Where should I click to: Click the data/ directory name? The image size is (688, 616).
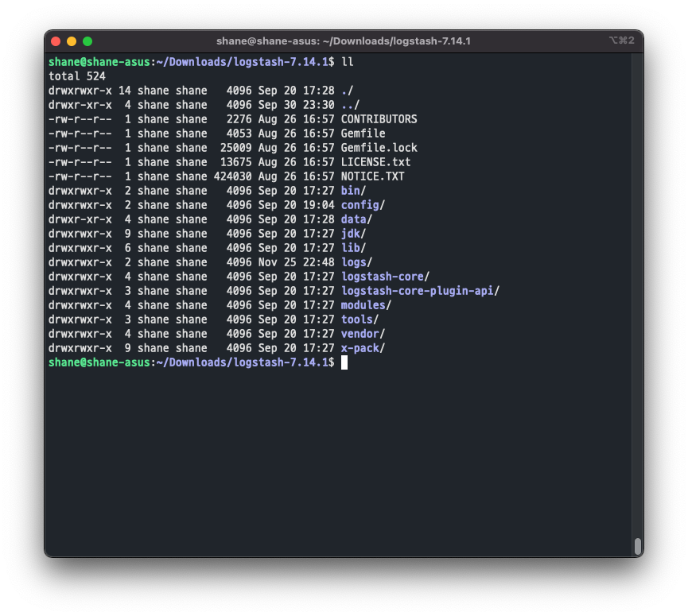click(356, 219)
